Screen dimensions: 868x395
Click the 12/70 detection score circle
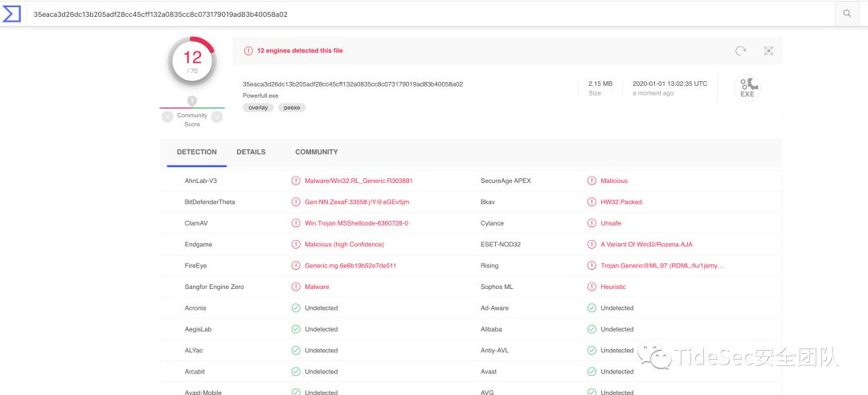click(x=192, y=61)
